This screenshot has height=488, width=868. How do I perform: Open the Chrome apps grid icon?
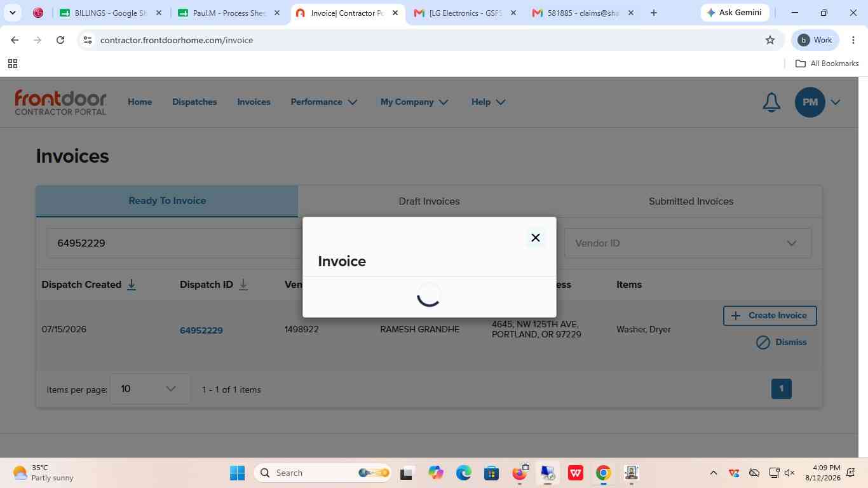tap(12, 64)
